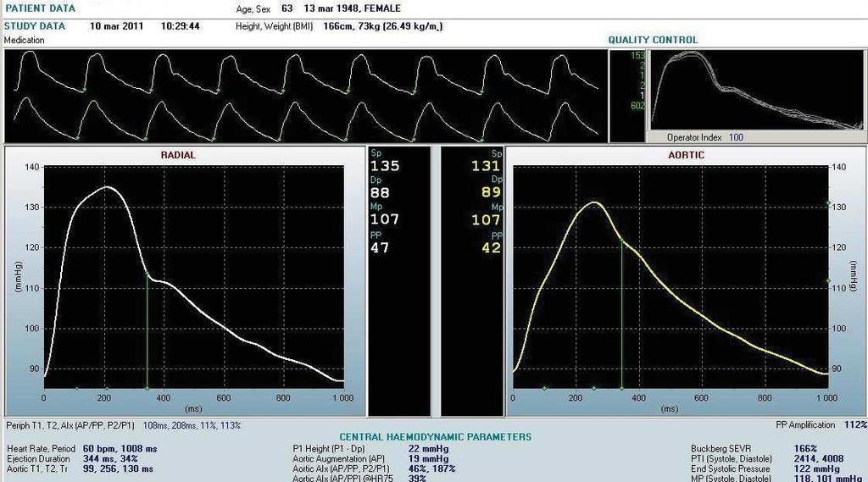This screenshot has height=482, width=868.
Task: Click the P1 Height value 22 mmHg
Action: coord(428,449)
